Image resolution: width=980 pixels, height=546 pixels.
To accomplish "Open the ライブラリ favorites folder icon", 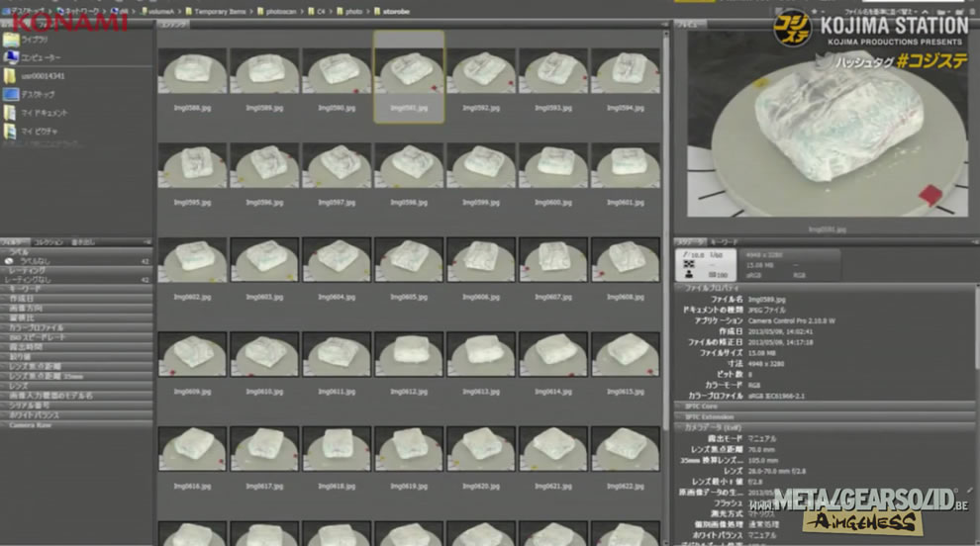I will (11, 40).
